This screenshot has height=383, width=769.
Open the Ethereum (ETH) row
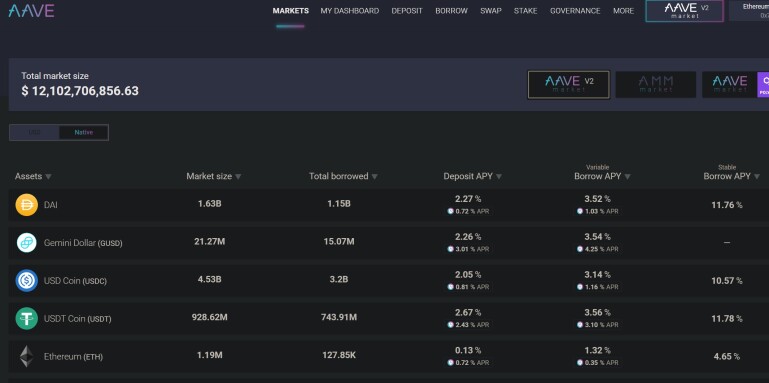[388, 357]
